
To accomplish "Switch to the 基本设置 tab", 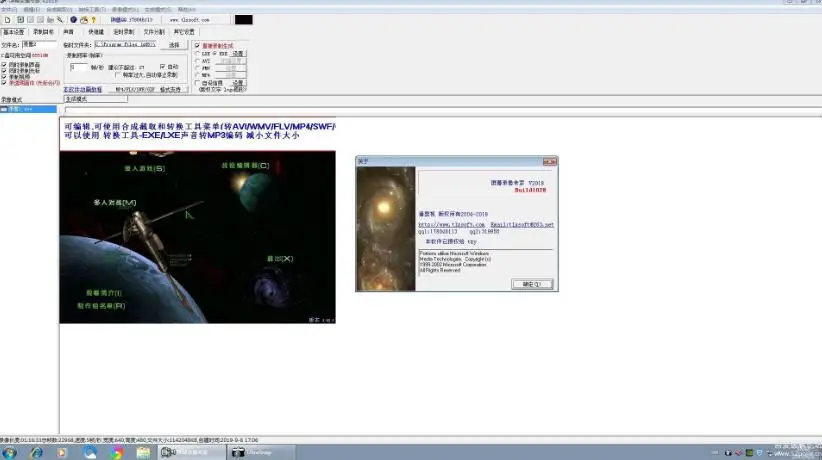I will click(14, 32).
